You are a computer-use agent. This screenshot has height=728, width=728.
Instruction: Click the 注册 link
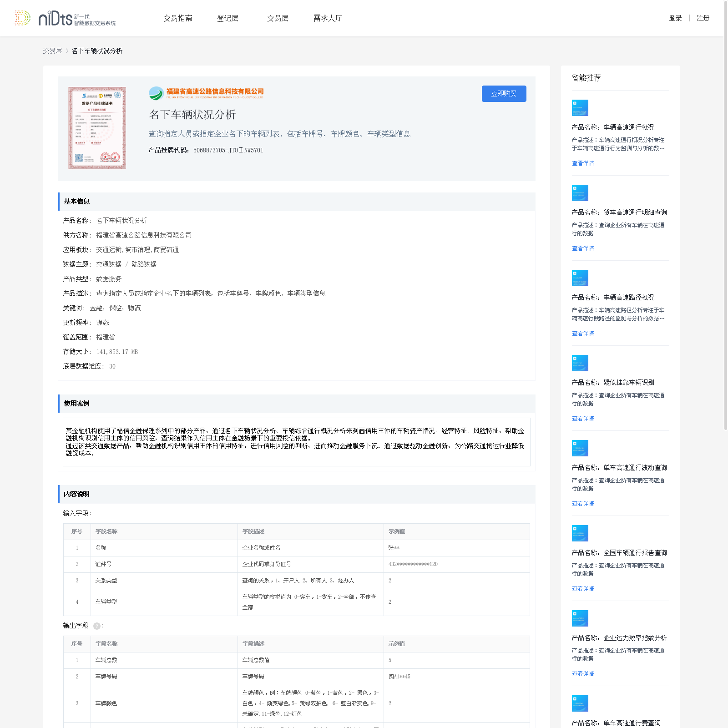pos(703,18)
